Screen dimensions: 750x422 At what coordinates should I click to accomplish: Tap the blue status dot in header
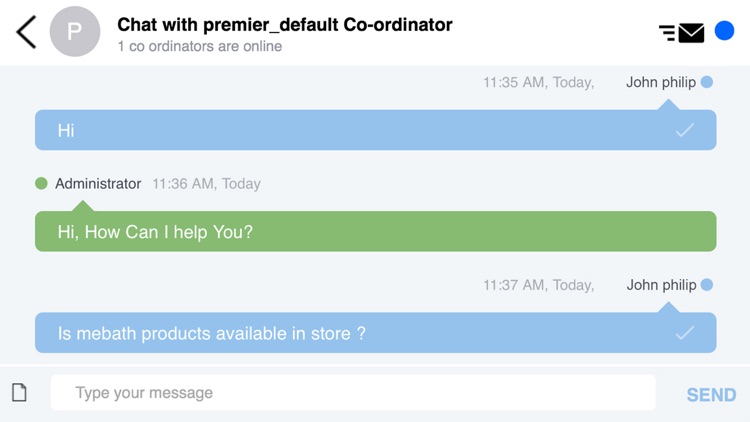coord(725,31)
